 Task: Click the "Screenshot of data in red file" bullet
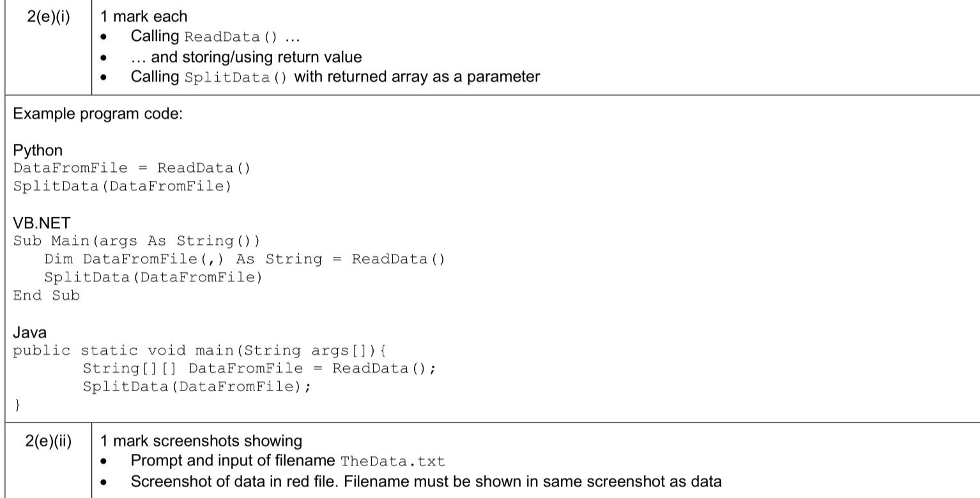click(x=425, y=481)
